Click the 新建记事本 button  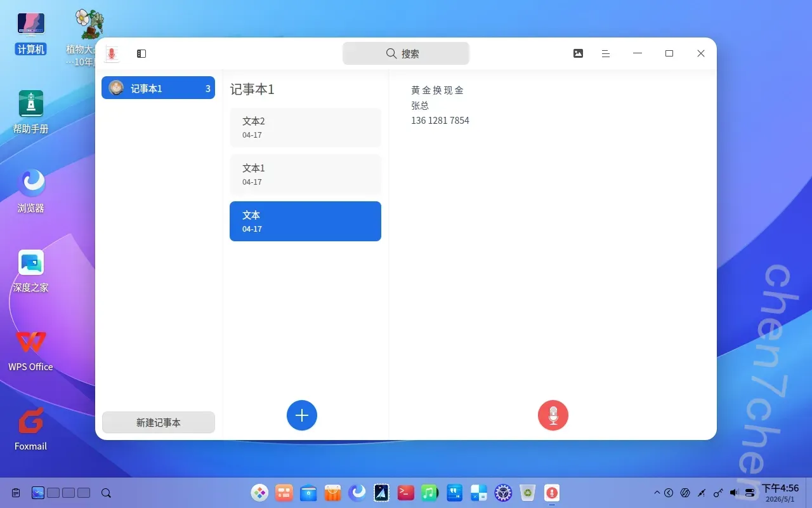pyautogui.click(x=159, y=422)
